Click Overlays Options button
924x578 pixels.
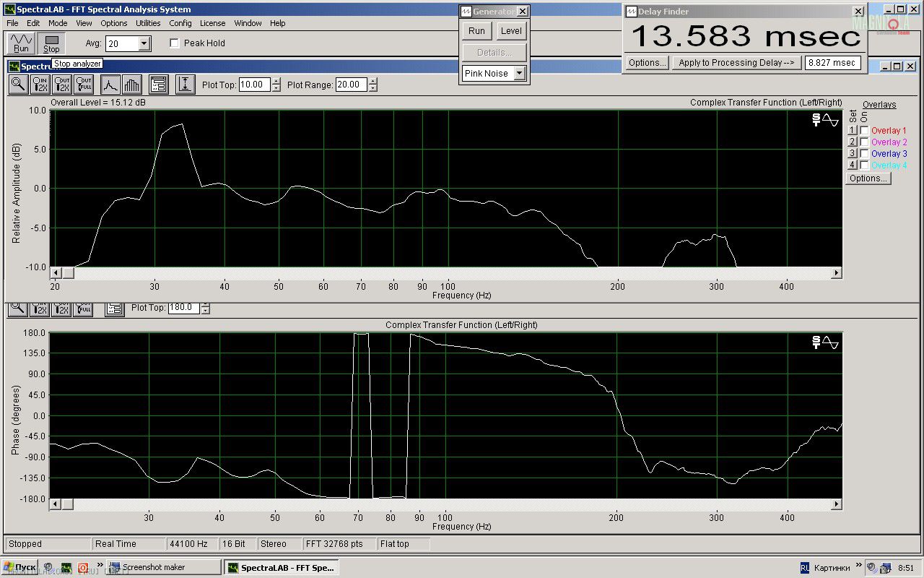868,178
